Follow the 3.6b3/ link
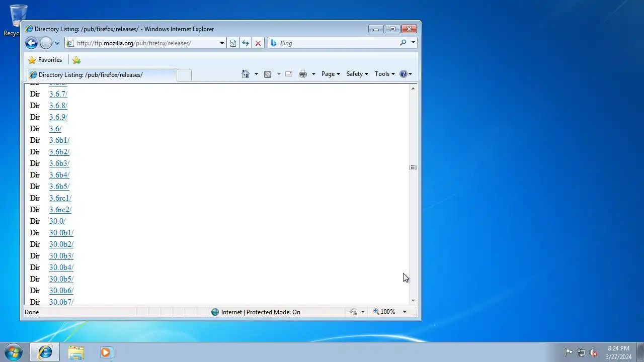 pos(59,163)
